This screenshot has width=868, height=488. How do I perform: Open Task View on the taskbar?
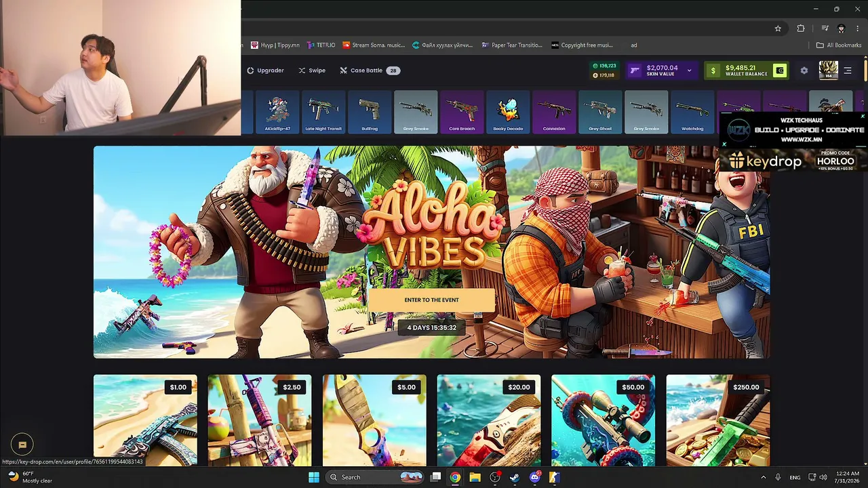pyautogui.click(x=435, y=477)
